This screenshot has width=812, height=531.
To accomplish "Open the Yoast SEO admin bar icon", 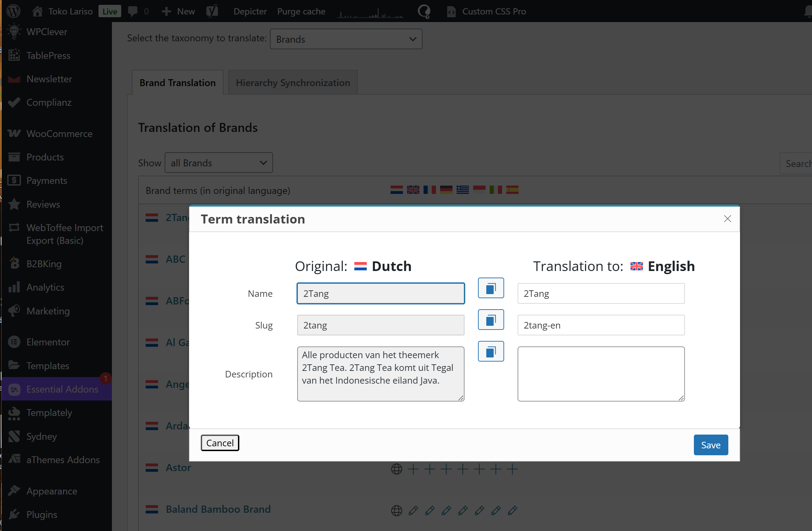I will tap(212, 11).
